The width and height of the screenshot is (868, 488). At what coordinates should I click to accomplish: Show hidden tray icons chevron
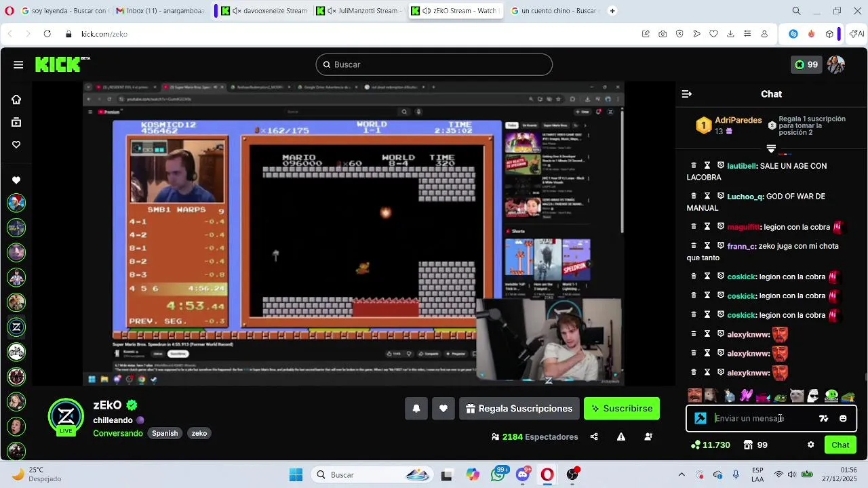pyautogui.click(x=682, y=474)
